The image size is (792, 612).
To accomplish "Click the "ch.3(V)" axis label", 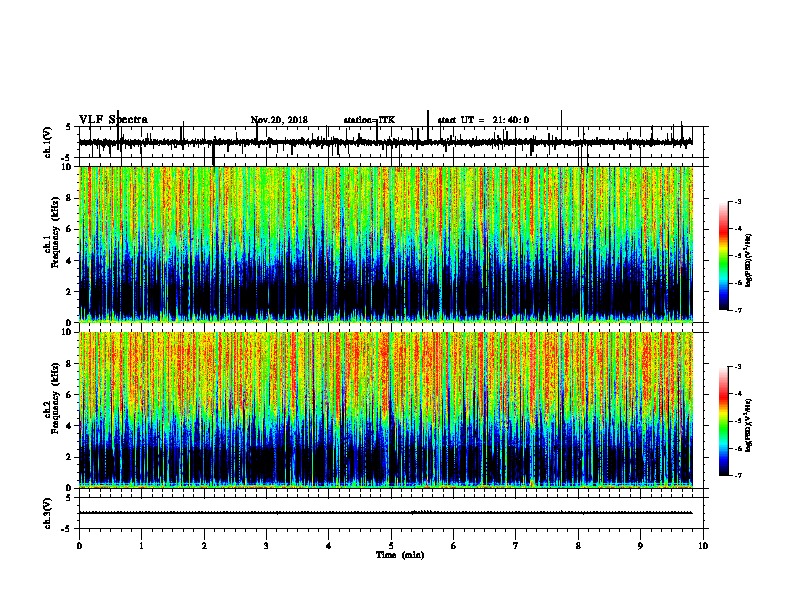I will pos(48,514).
